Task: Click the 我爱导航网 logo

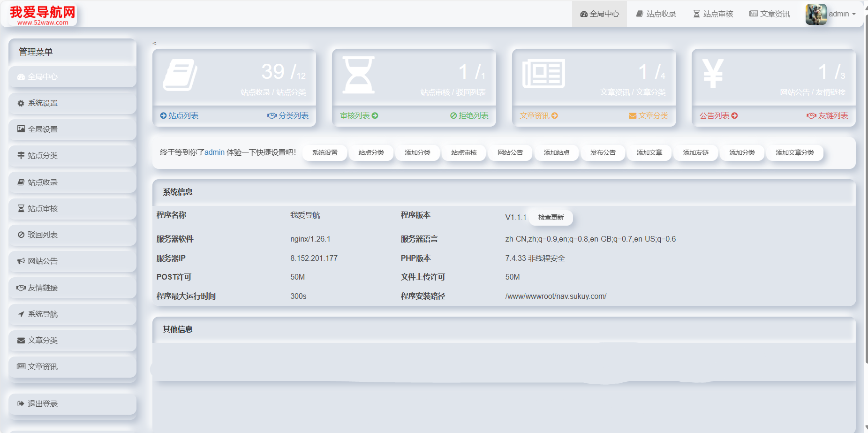Action: click(x=42, y=14)
